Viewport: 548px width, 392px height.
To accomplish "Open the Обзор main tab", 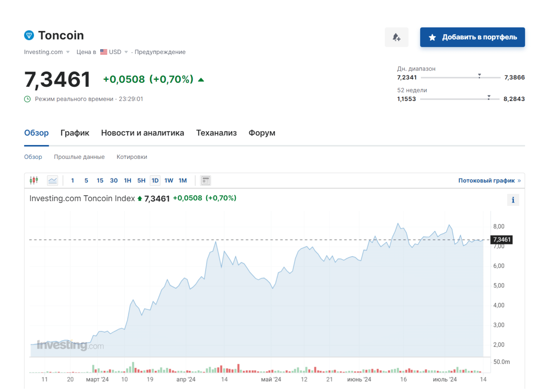I will tap(36, 133).
